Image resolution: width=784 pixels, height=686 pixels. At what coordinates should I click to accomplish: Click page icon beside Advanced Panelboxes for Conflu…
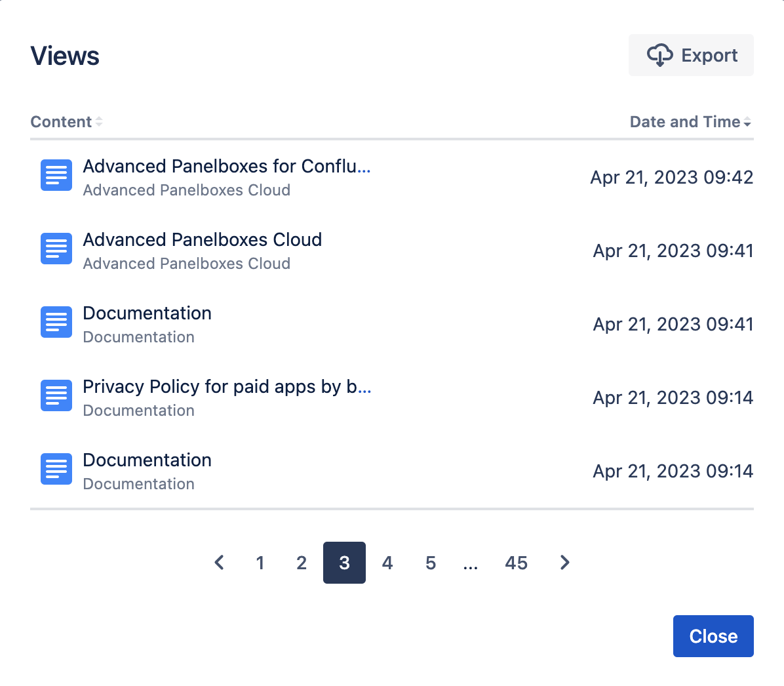coord(56,175)
